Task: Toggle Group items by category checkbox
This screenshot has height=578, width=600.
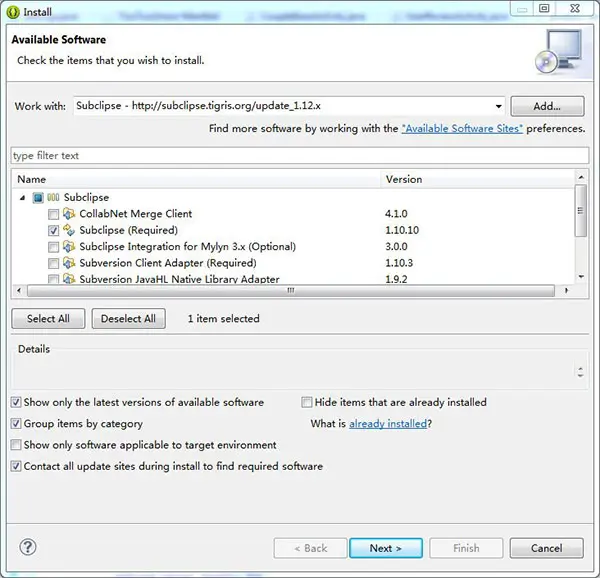Action: tap(16, 424)
